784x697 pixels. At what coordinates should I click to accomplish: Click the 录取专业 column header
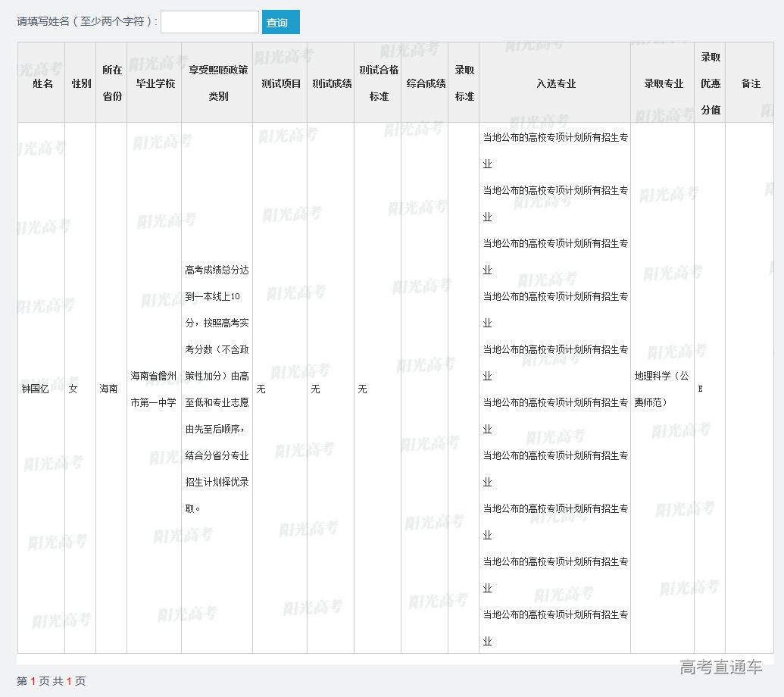(663, 83)
